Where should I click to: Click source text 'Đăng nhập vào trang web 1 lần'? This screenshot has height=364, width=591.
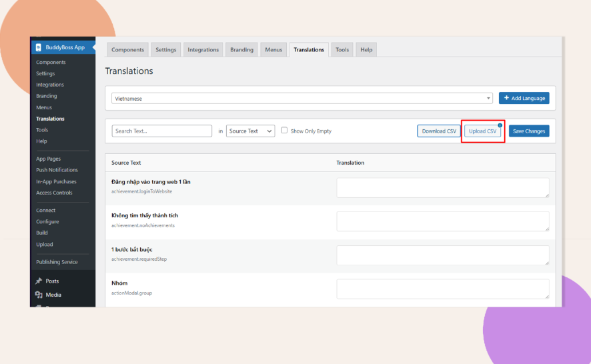(x=151, y=181)
